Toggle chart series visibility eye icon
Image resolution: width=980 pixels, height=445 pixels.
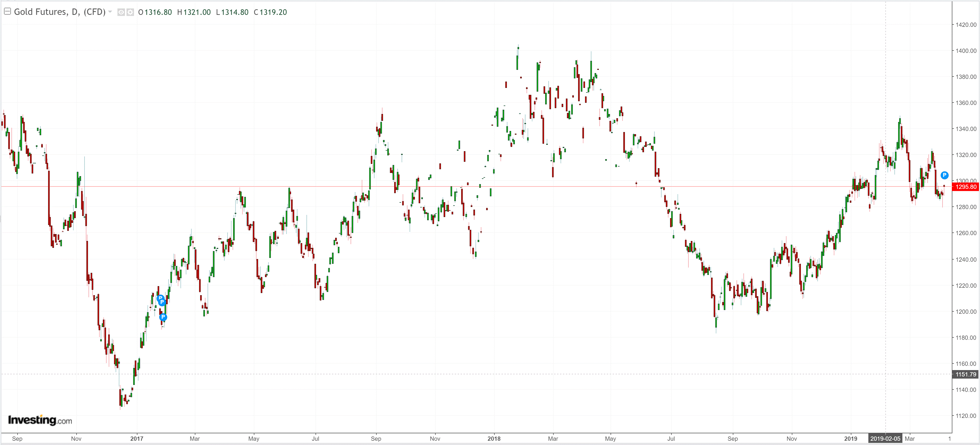click(121, 12)
